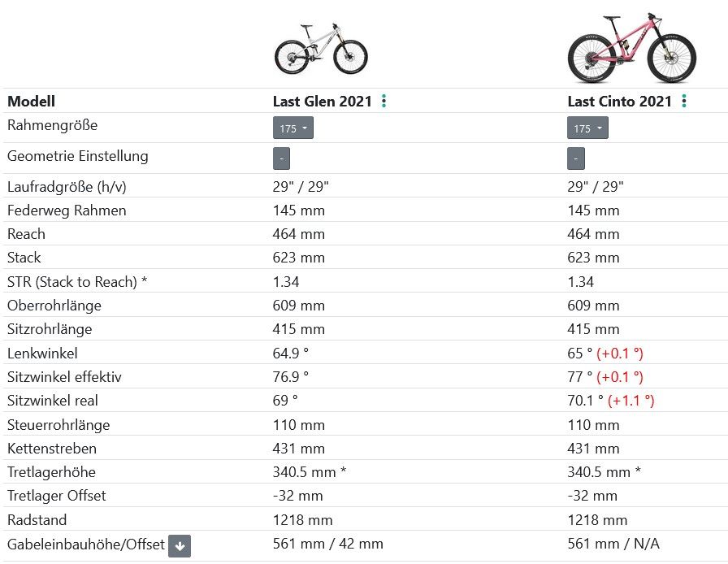Expand the Last Cinto geometry setting dropdown
728x564 pixels.
tap(575, 158)
